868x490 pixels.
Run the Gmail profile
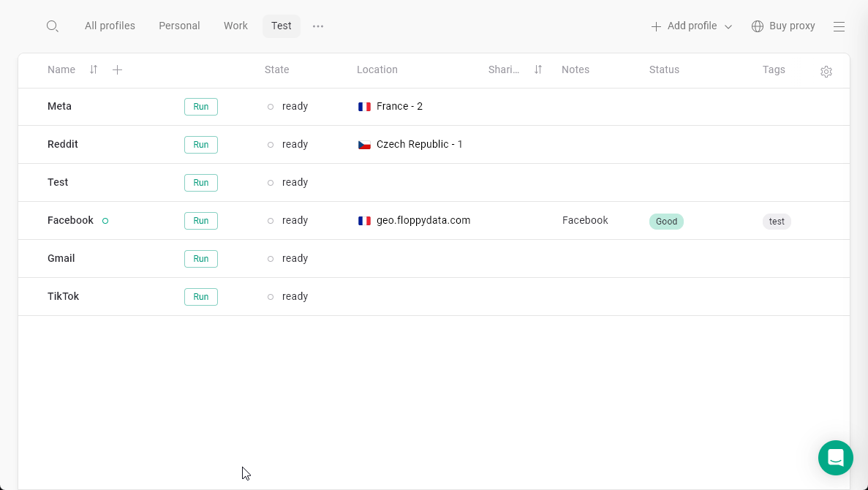pos(201,259)
